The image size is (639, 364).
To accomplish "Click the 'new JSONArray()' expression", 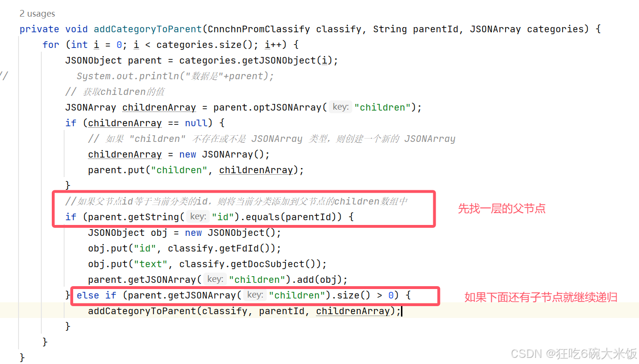I will click(224, 154).
